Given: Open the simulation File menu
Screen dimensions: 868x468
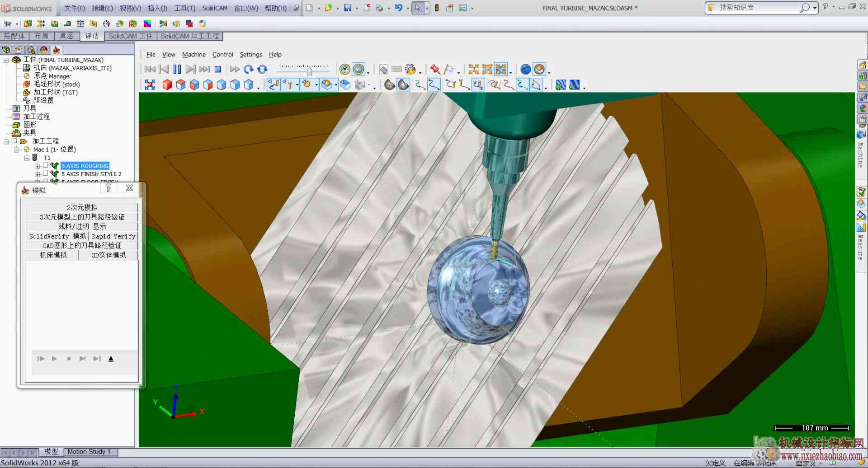Looking at the screenshot, I should pyautogui.click(x=151, y=54).
